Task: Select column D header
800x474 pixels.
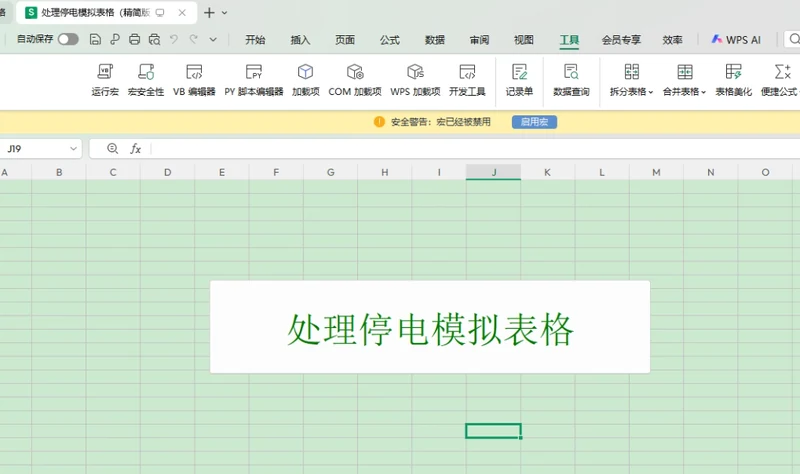Action: (x=167, y=172)
